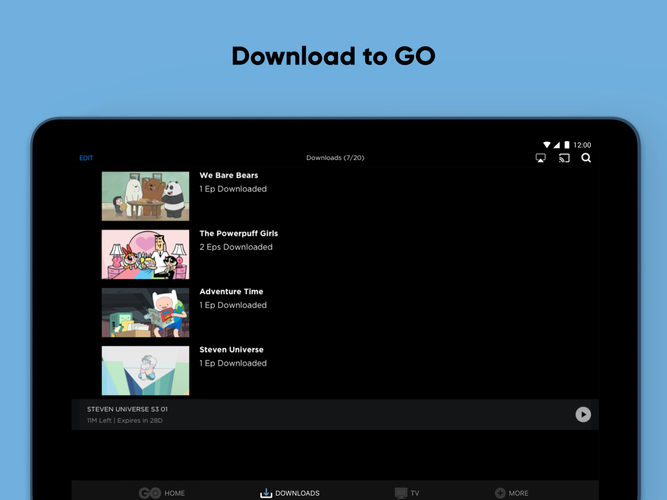
Task: Open the MORE tab
Action: point(512,493)
